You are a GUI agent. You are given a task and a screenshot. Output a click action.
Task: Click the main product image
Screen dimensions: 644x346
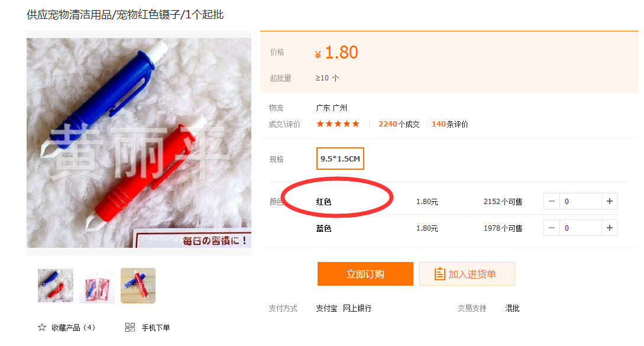(x=139, y=143)
